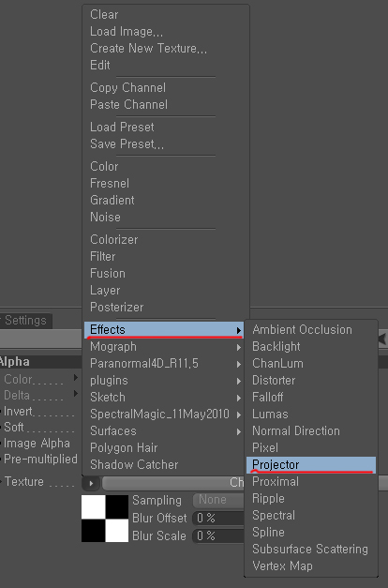Click the Blur Scale value field
The width and height of the screenshot is (388, 588).
click(x=218, y=536)
